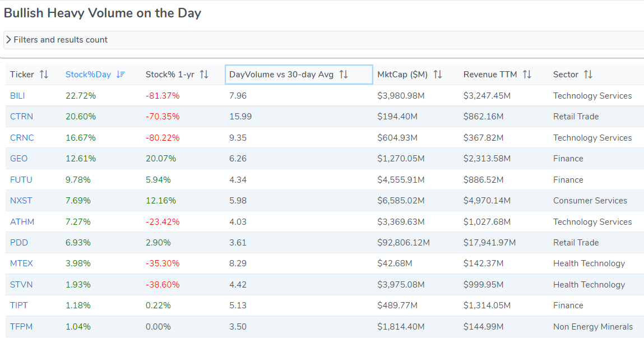This screenshot has height=338, width=644.
Task: Click the Stock% 1-yr header label
Action: 170,75
